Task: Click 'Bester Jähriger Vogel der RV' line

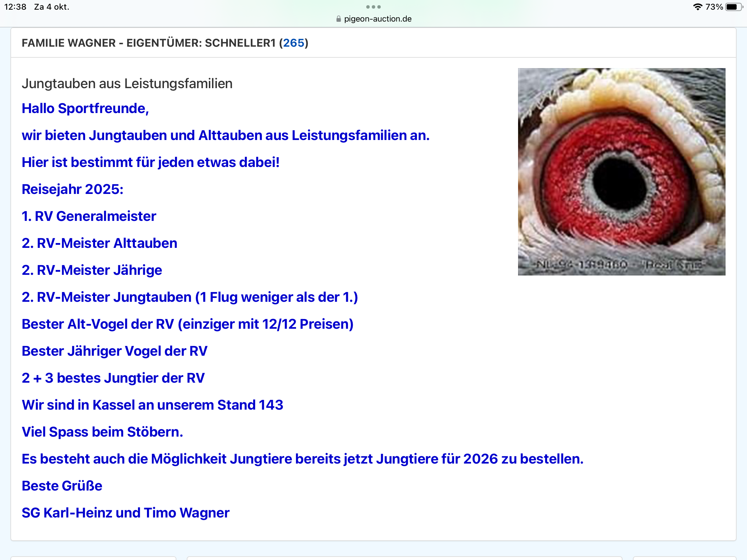Action: pos(114,351)
